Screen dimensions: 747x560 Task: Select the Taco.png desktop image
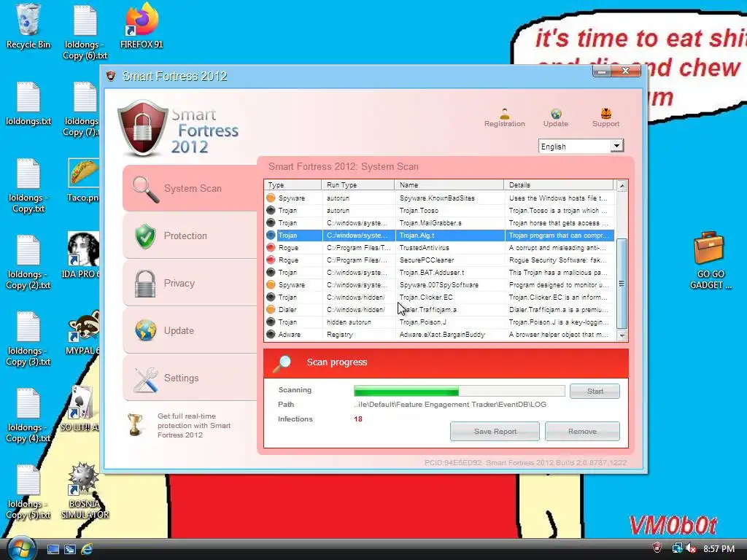pyautogui.click(x=84, y=180)
